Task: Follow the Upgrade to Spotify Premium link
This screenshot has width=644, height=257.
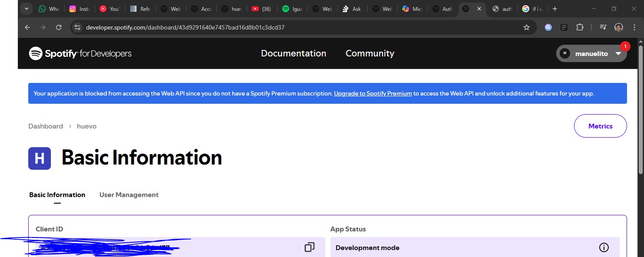Action: [x=373, y=93]
